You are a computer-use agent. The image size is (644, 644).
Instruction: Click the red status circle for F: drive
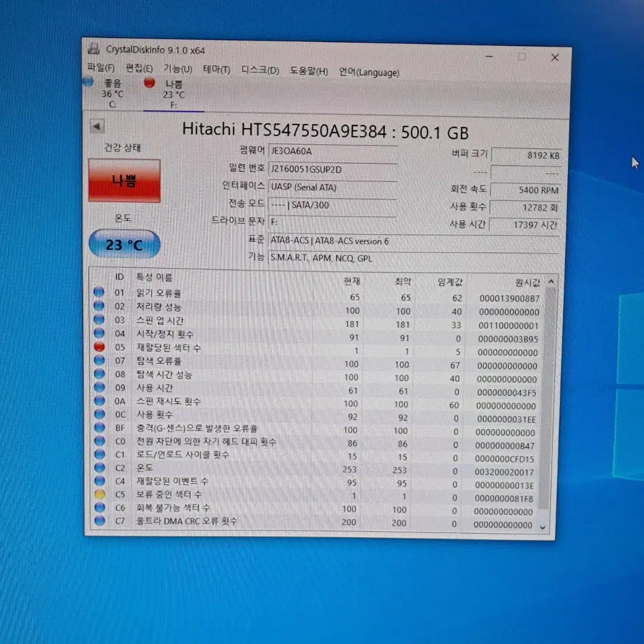pos(149,83)
